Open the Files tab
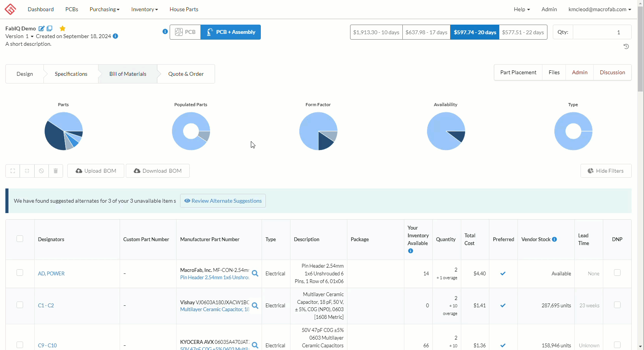The width and height of the screenshot is (644, 350). tap(554, 72)
